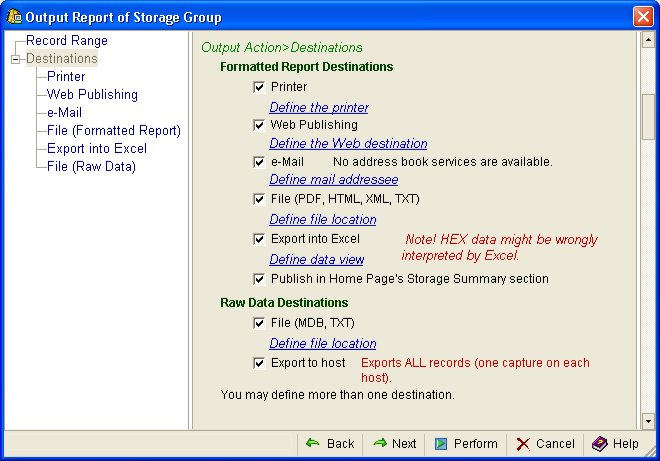Click the Next button label
The image size is (660, 461).
(x=404, y=444)
